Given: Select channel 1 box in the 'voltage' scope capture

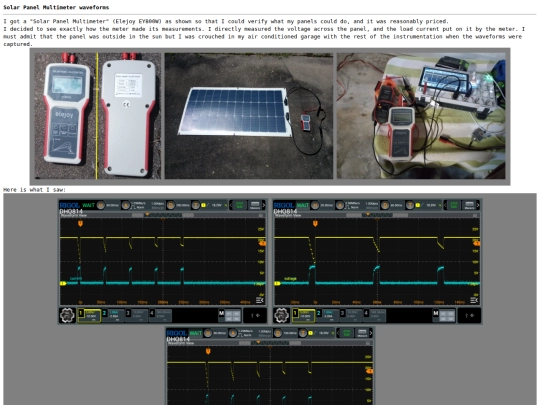Looking at the screenshot, I should click(x=303, y=315).
